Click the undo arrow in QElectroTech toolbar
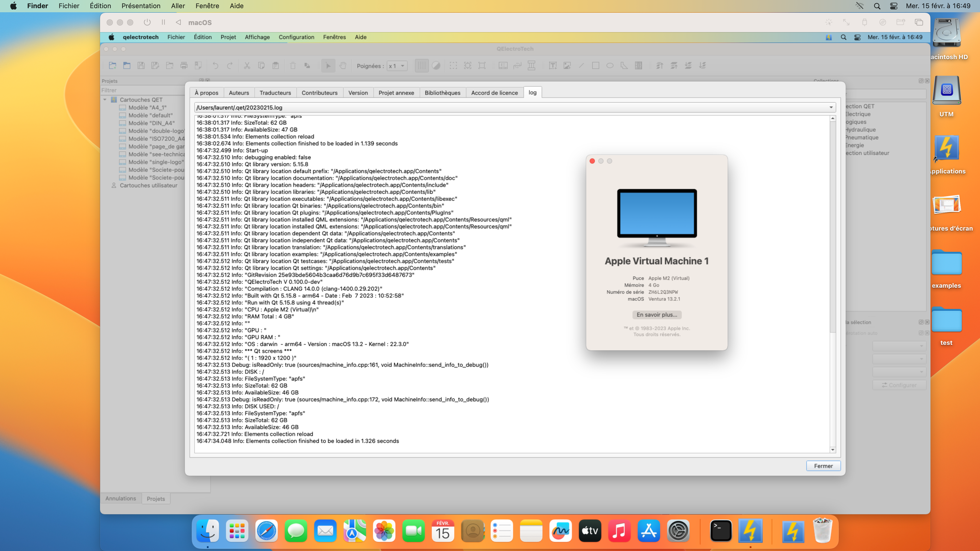 [x=215, y=65]
